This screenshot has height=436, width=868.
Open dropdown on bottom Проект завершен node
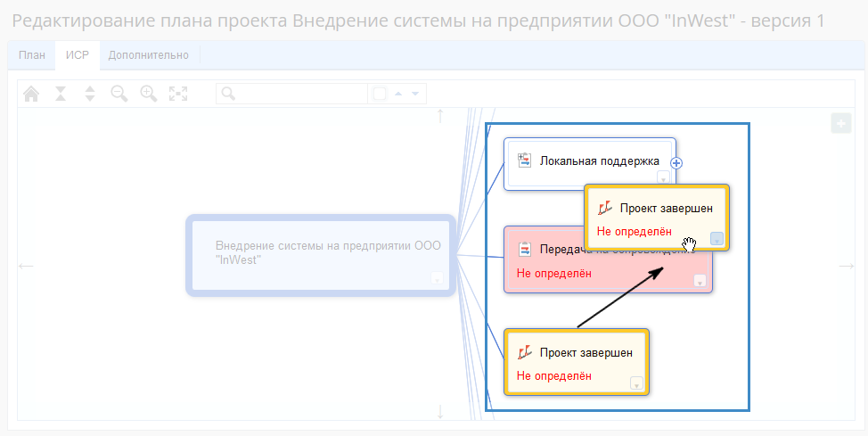tap(636, 383)
